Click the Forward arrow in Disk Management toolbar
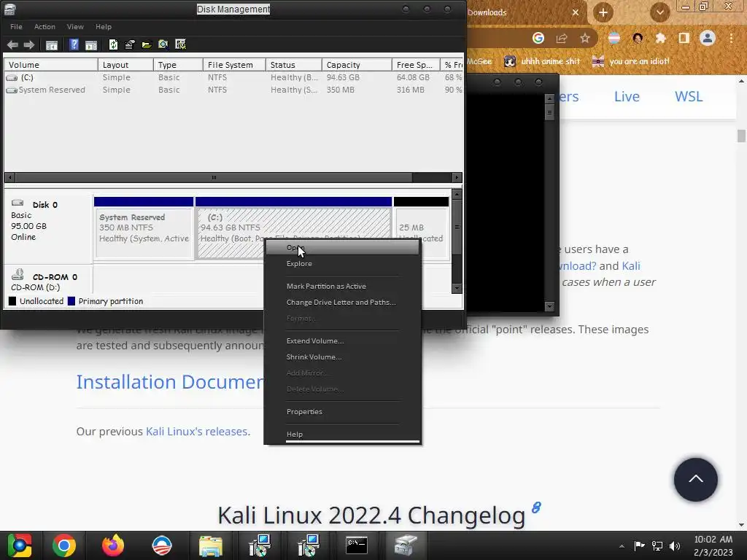Viewport: 747px width, 560px height. [x=29, y=44]
